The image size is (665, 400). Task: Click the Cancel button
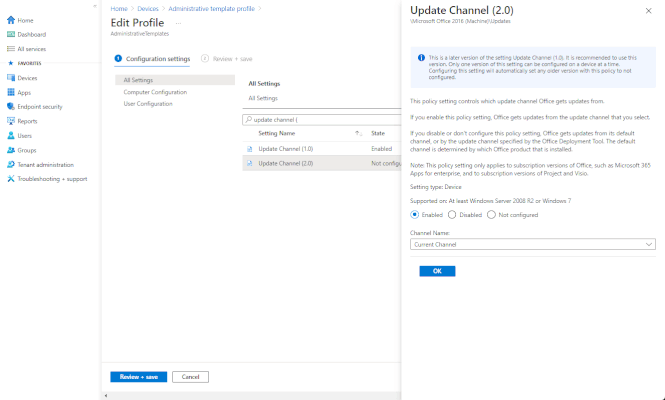click(190, 377)
